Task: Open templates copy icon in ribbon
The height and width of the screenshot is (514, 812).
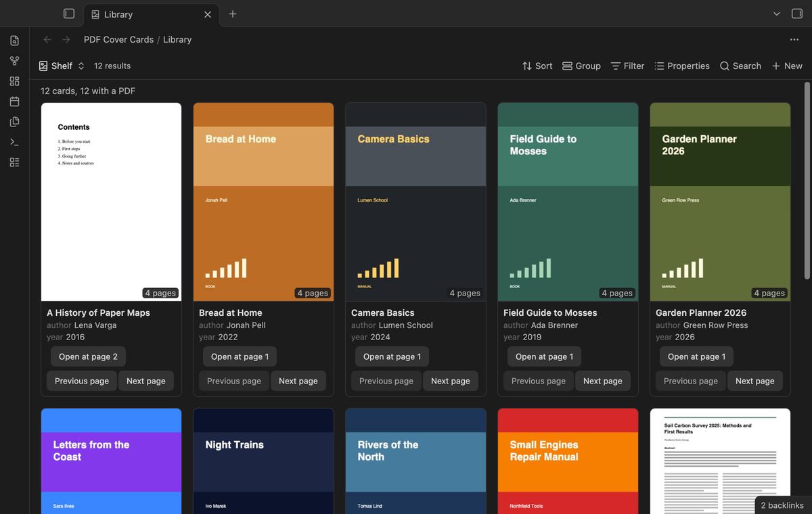Action: [x=14, y=122]
